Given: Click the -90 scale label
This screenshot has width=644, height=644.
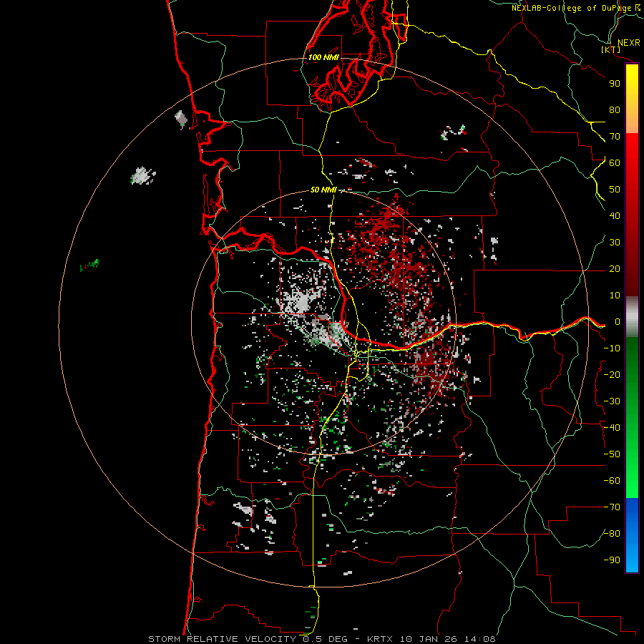Looking at the screenshot, I should (x=612, y=560).
